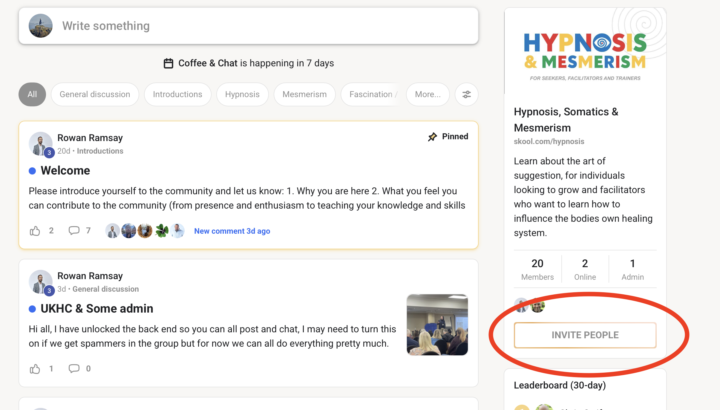720x410 pixels.
Task: Open comments on the Welcome post
Action: pyautogui.click(x=74, y=231)
